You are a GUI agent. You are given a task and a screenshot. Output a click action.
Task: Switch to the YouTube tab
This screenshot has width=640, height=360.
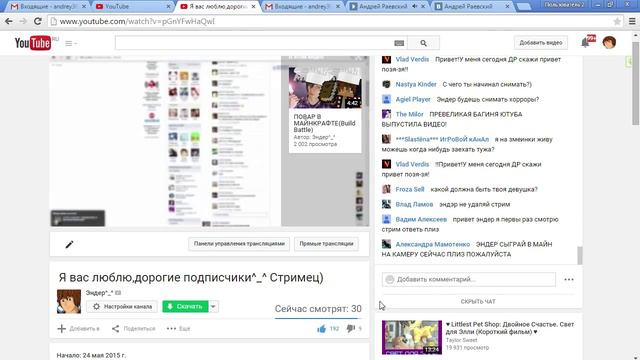tap(133, 7)
